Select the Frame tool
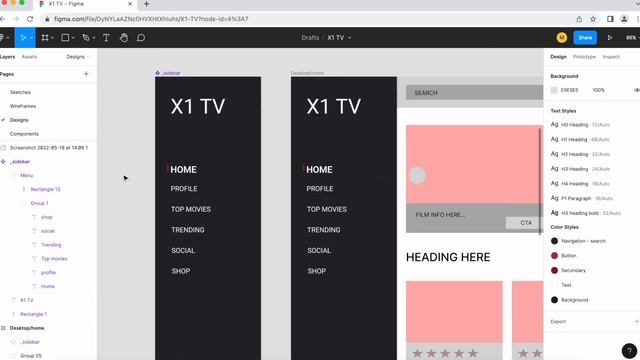The height and width of the screenshot is (360, 640). [45, 38]
